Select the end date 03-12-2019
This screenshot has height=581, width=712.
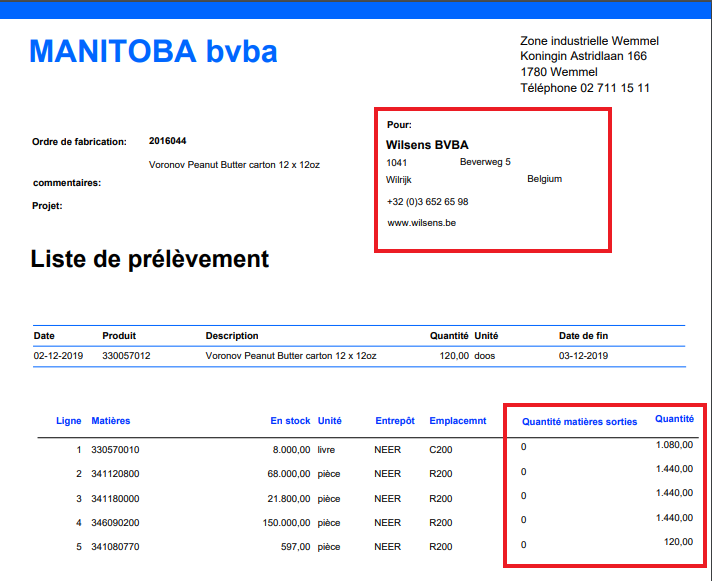(x=583, y=356)
